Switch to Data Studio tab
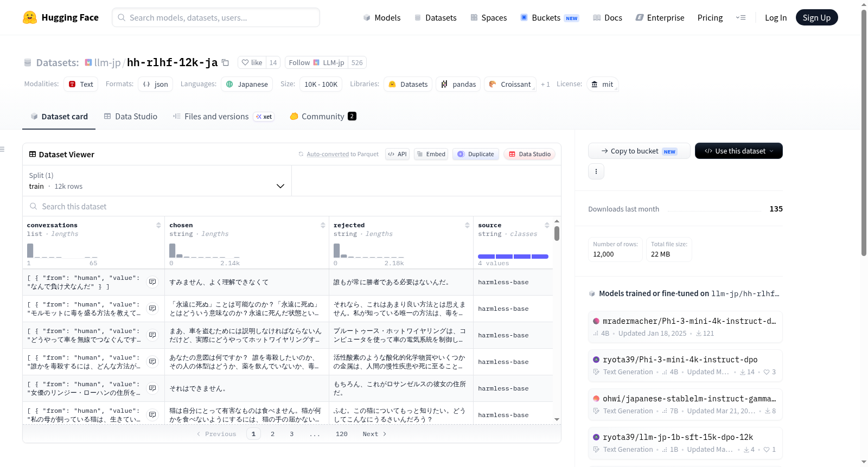 click(130, 117)
